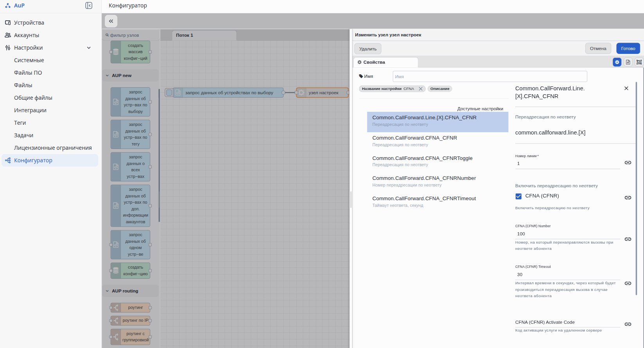The image size is (644, 348).
Task: Open Устройства in the sidebar
Action: coord(29,23)
